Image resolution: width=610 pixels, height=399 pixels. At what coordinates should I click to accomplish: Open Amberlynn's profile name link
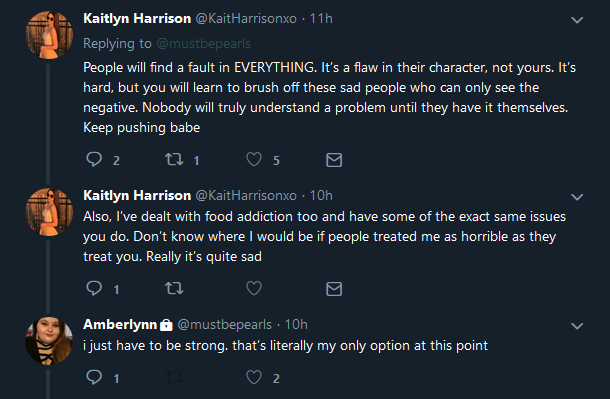tap(120, 324)
